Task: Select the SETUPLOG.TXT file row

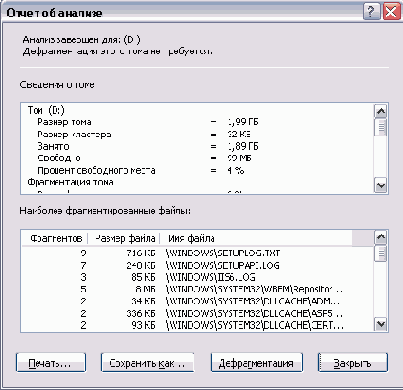Action: [197, 253]
